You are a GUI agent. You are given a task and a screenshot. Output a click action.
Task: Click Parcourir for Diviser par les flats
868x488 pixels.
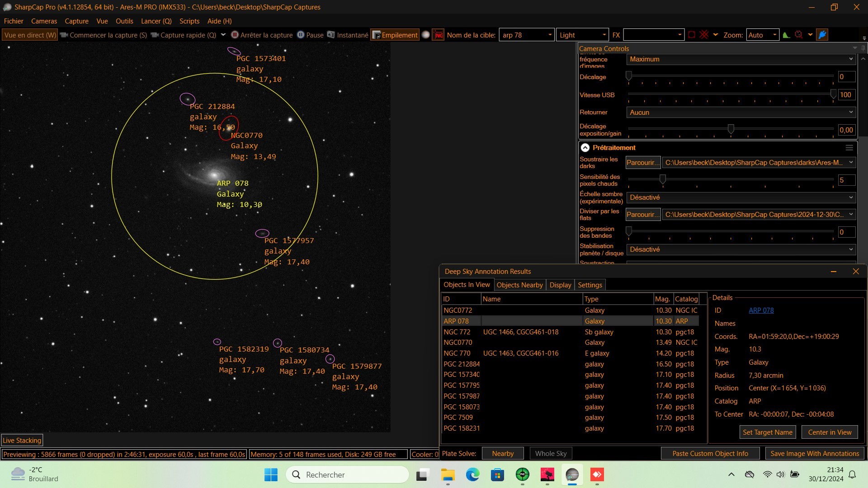click(x=643, y=215)
